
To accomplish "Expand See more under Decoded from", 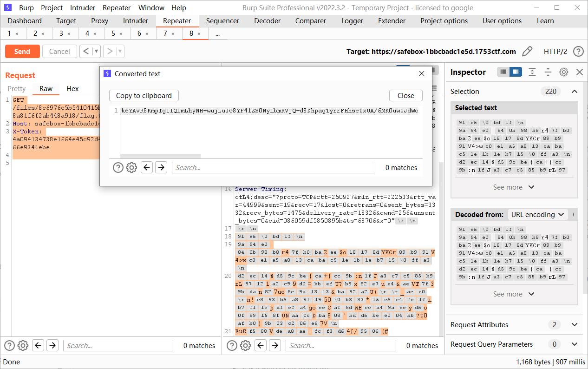I will tap(514, 294).
